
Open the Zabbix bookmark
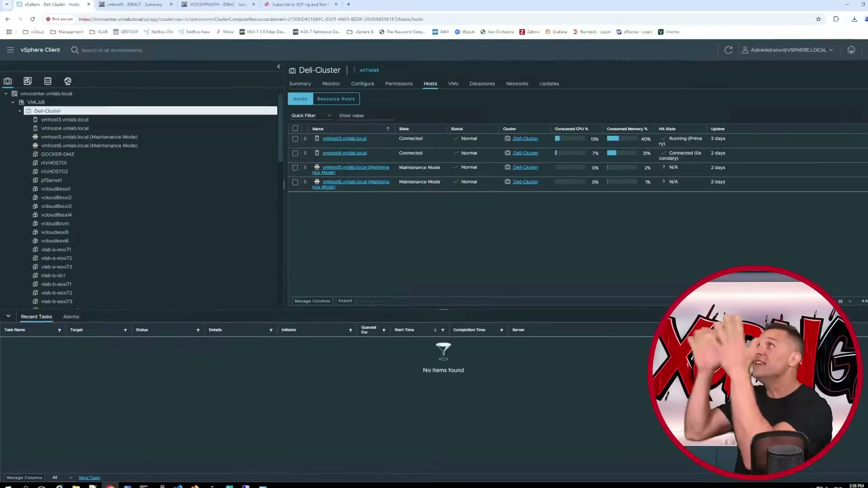[529, 32]
